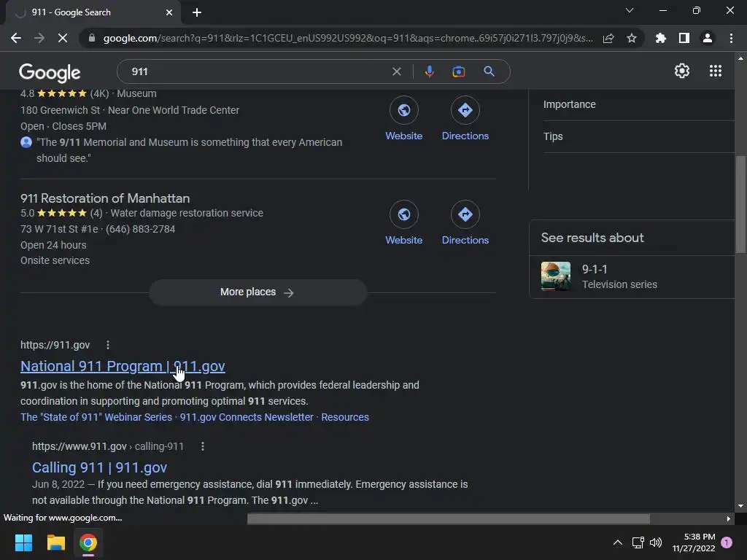
Task: Show hidden tray icons chevron
Action: [x=617, y=542]
